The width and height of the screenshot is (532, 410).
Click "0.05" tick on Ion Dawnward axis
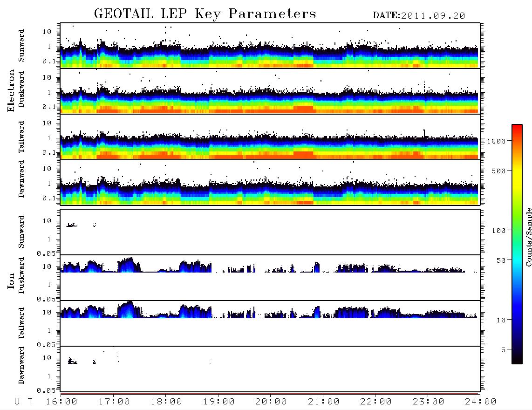46,390
